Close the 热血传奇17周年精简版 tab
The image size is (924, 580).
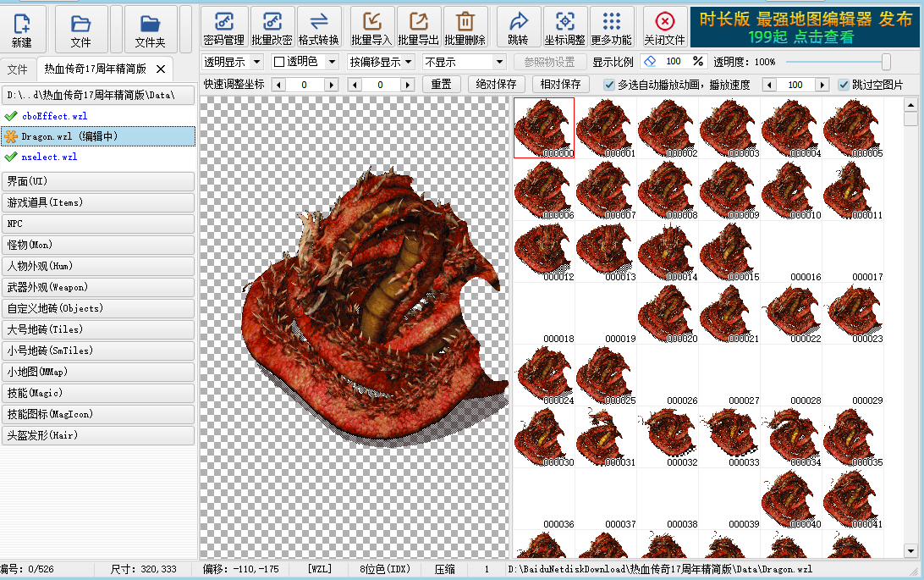(161, 69)
